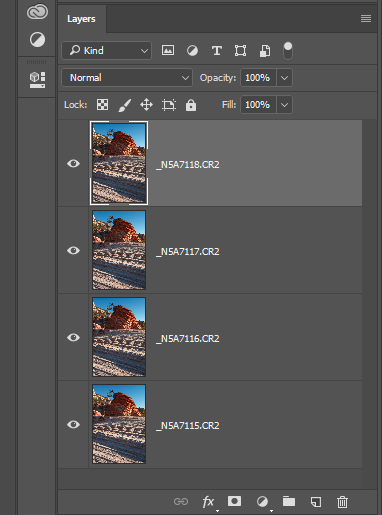Image resolution: width=382 pixels, height=515 pixels.
Task: Filter for adjustment layers
Action: pos(192,51)
